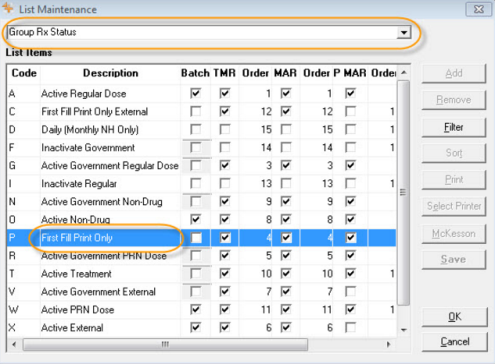Toggle TMR checkbox for Daily (Monthly NH Only)
This screenshot has height=364, width=495.
(x=225, y=129)
